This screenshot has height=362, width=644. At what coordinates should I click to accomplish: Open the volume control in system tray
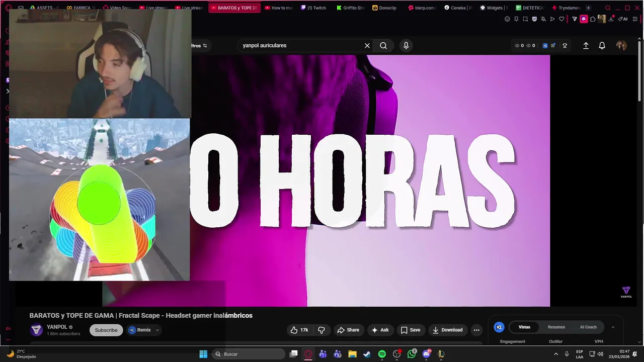600,354
